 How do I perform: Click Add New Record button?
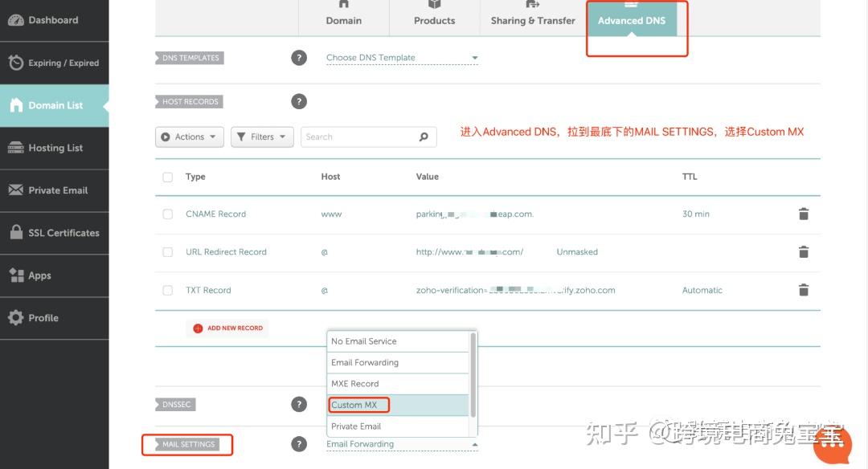[x=227, y=328]
